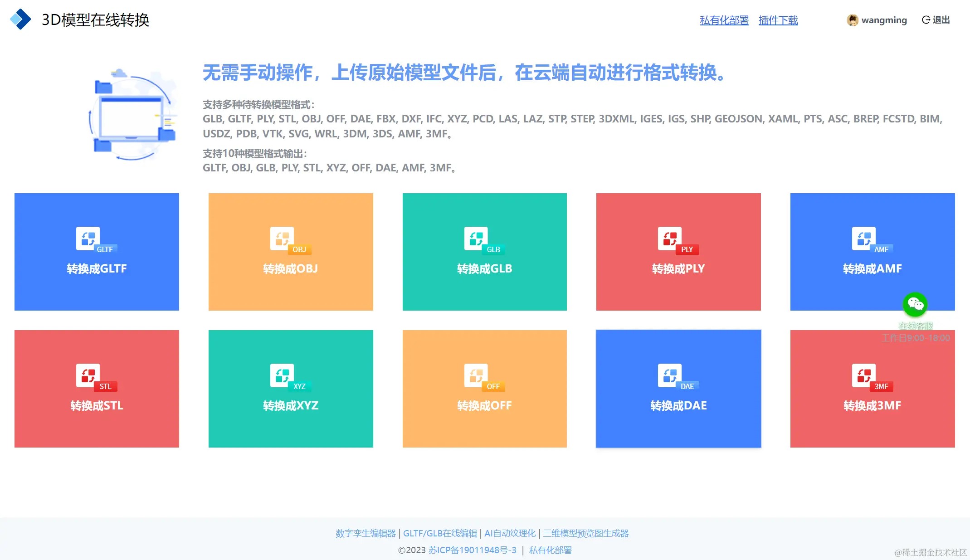
Task: Click the 退出 logout button
Action: 936,20
